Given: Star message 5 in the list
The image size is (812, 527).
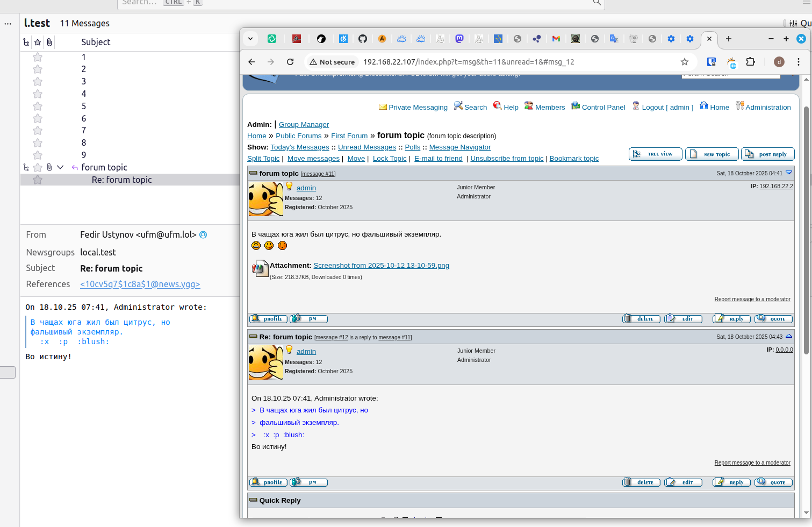Looking at the screenshot, I should [x=38, y=106].
